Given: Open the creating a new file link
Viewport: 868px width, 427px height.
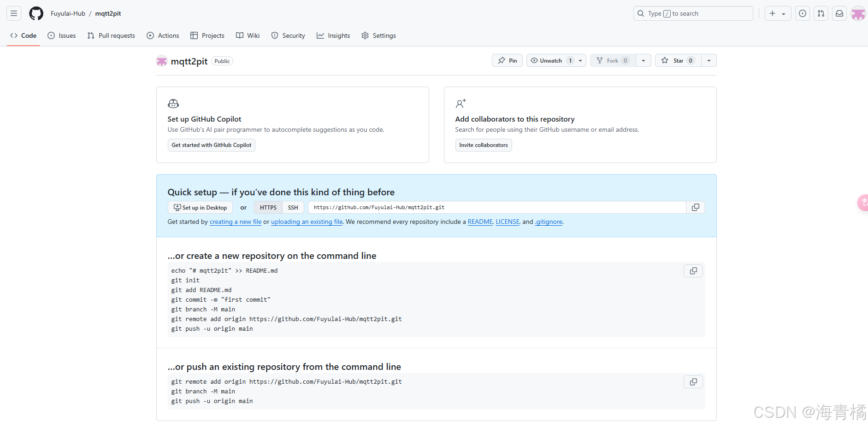Looking at the screenshot, I should 236,222.
